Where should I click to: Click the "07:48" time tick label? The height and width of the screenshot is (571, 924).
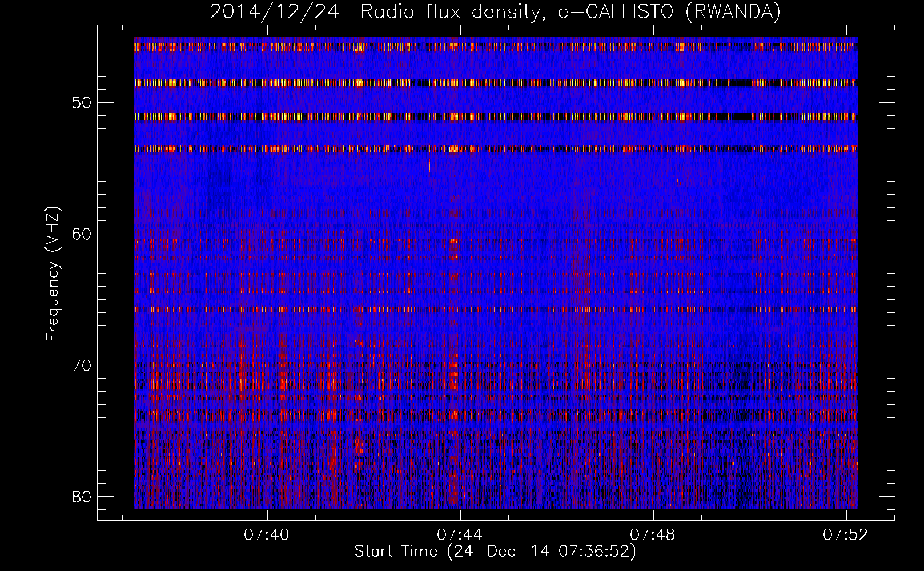[x=653, y=535]
